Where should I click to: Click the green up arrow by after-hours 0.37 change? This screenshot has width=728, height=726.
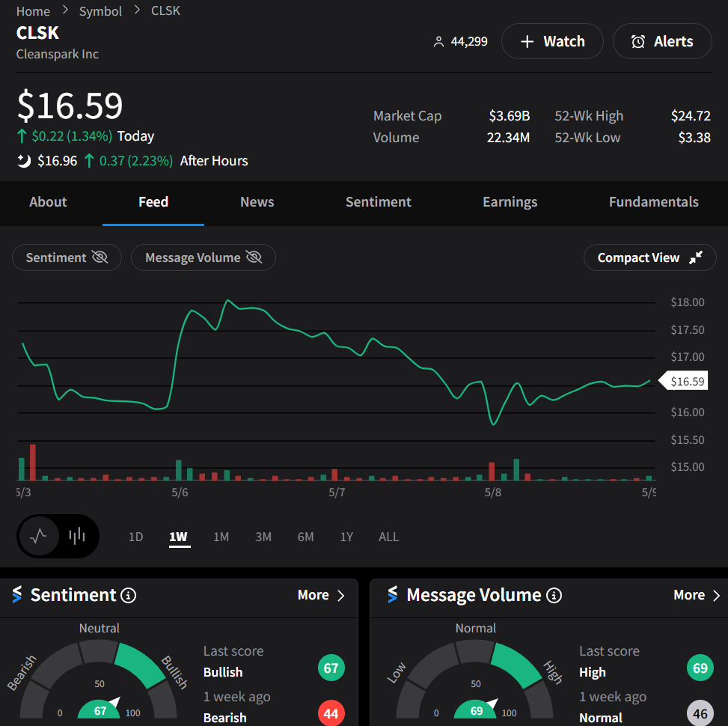(x=89, y=161)
